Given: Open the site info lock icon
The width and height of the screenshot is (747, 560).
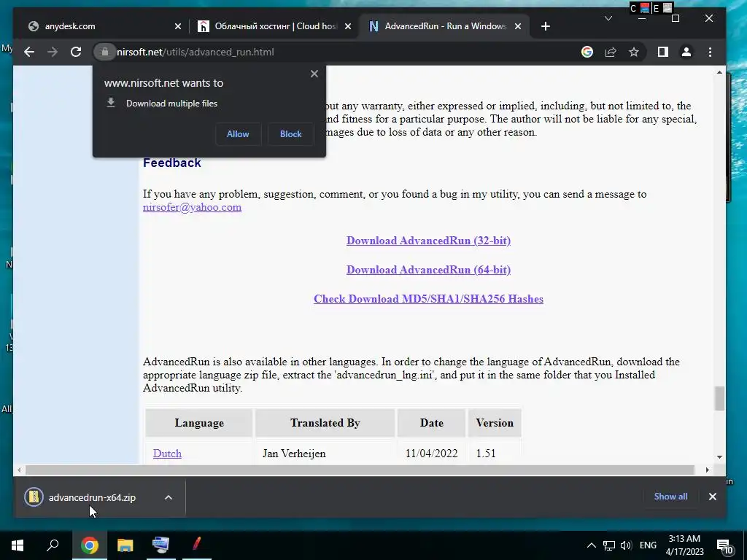Looking at the screenshot, I should (x=105, y=52).
